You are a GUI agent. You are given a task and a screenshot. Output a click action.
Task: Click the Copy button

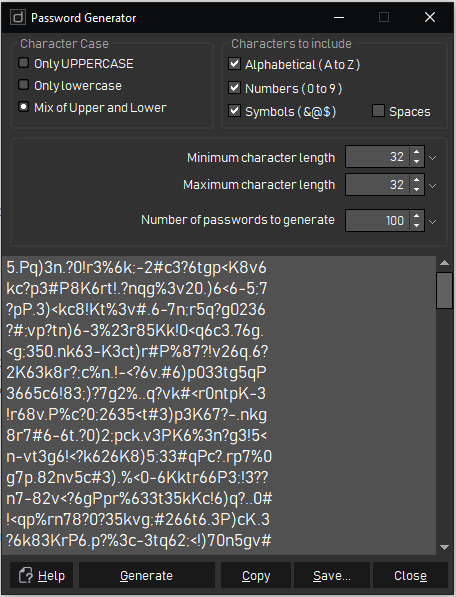(x=256, y=576)
